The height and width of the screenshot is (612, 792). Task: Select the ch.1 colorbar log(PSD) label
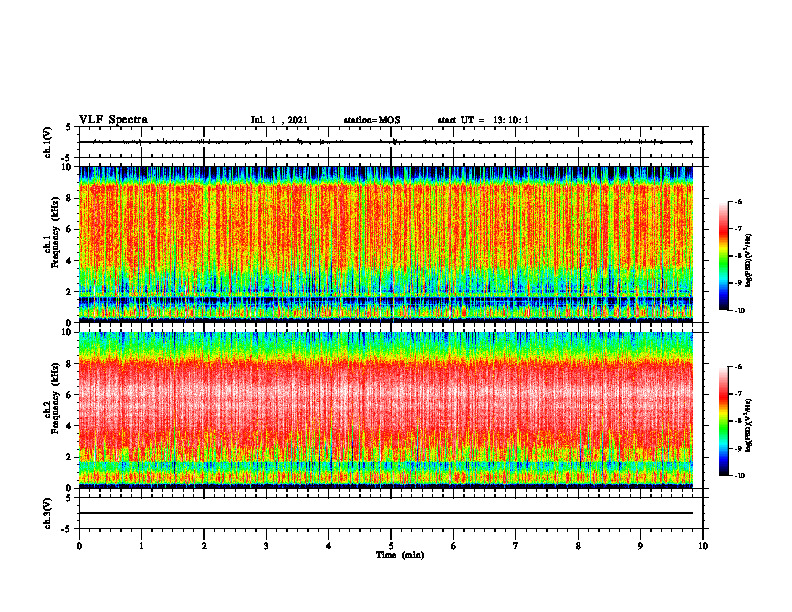pos(749,261)
